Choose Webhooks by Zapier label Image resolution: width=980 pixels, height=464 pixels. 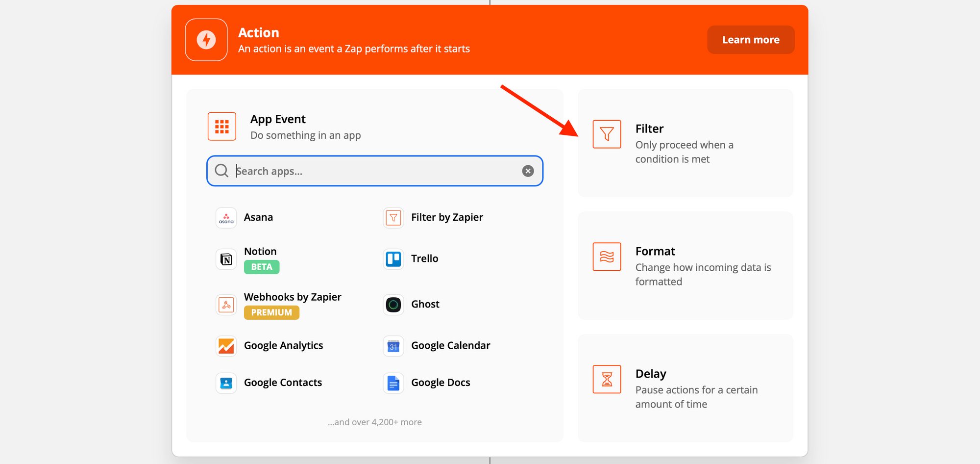point(293,297)
